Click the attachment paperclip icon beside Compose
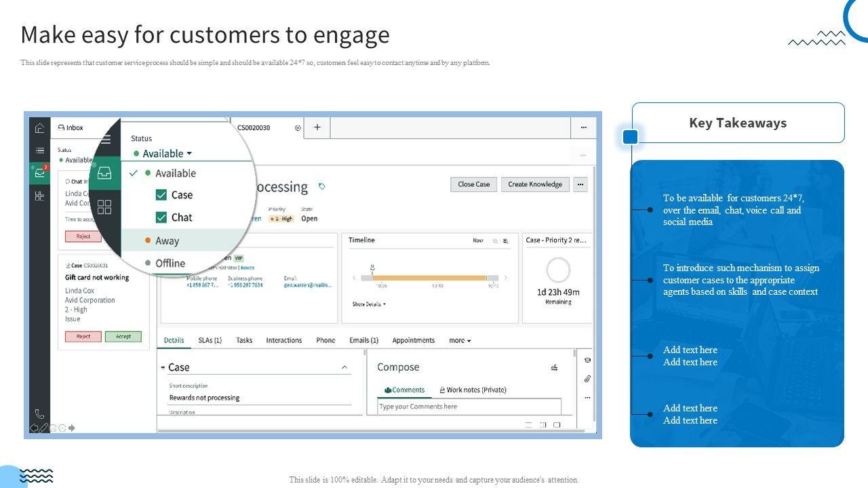The height and width of the screenshot is (488, 868). coord(587,379)
